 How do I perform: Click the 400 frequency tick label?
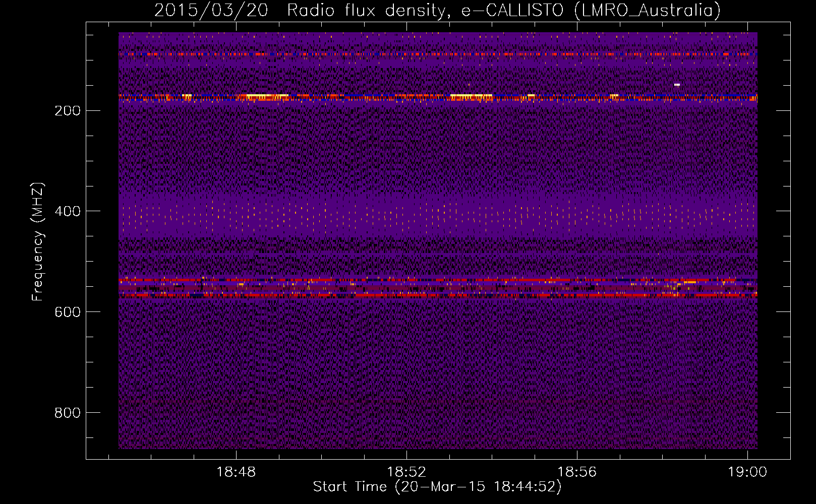click(68, 211)
